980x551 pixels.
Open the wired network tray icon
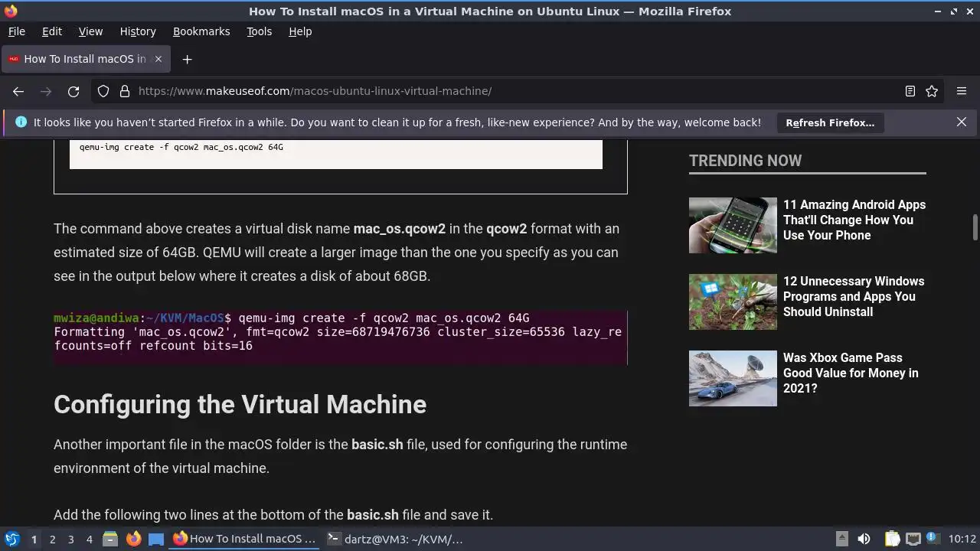point(913,539)
